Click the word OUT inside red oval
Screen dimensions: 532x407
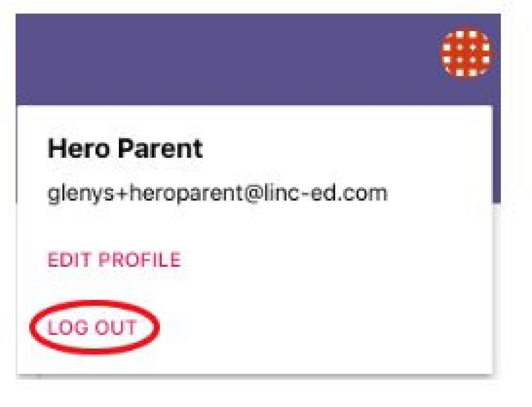(x=116, y=327)
